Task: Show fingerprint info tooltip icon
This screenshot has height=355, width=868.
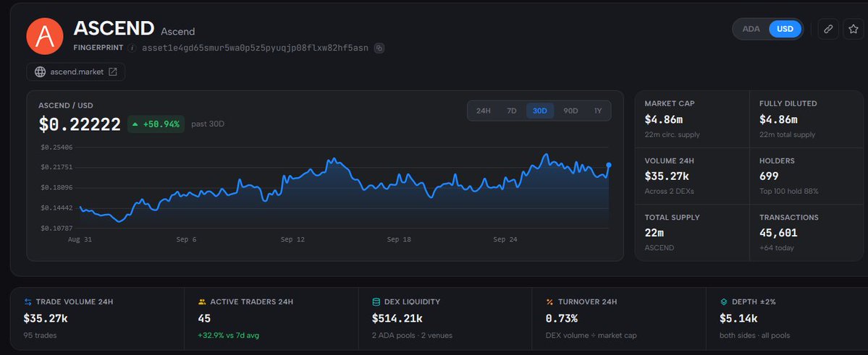Action: (x=132, y=48)
